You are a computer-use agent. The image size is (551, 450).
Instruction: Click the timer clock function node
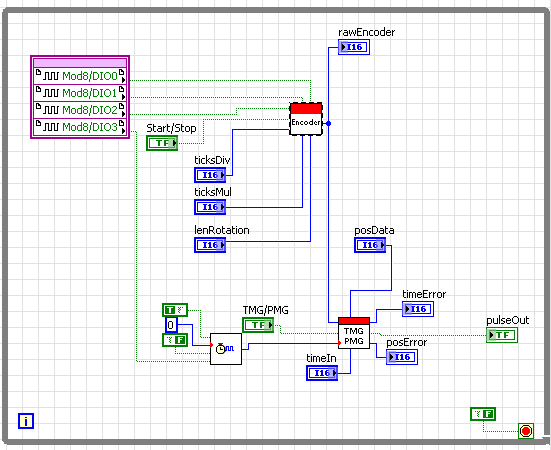[226, 349]
